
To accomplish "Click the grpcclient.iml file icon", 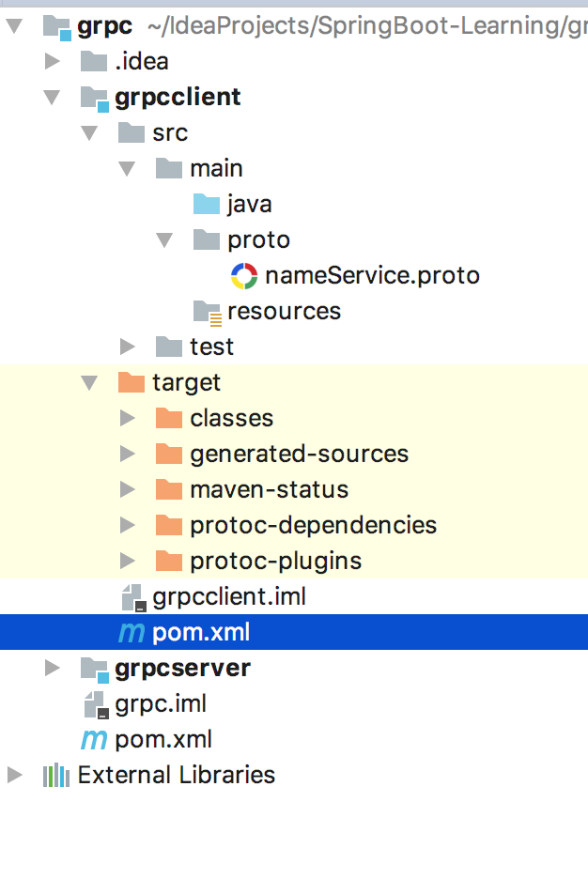I will pos(132,597).
